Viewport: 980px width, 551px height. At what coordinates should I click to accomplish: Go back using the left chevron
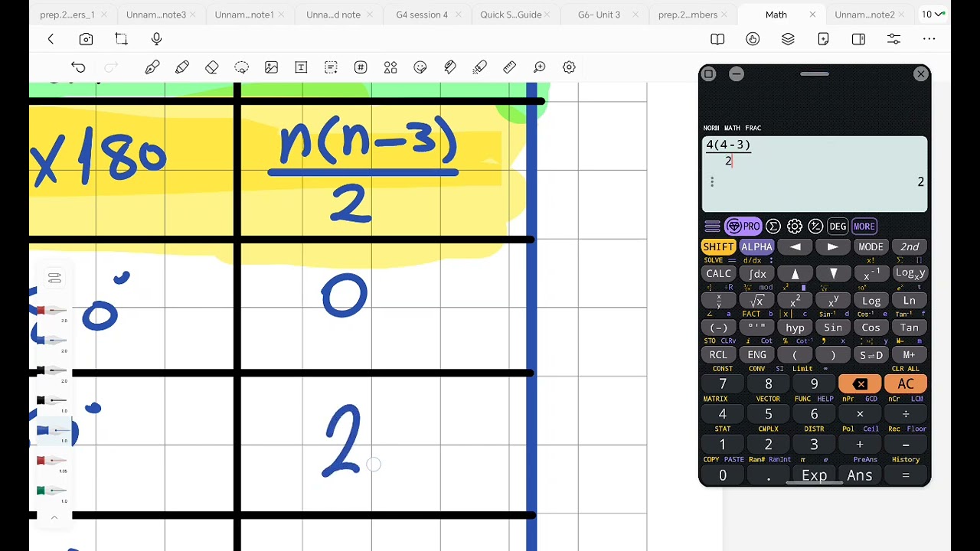[x=51, y=39]
